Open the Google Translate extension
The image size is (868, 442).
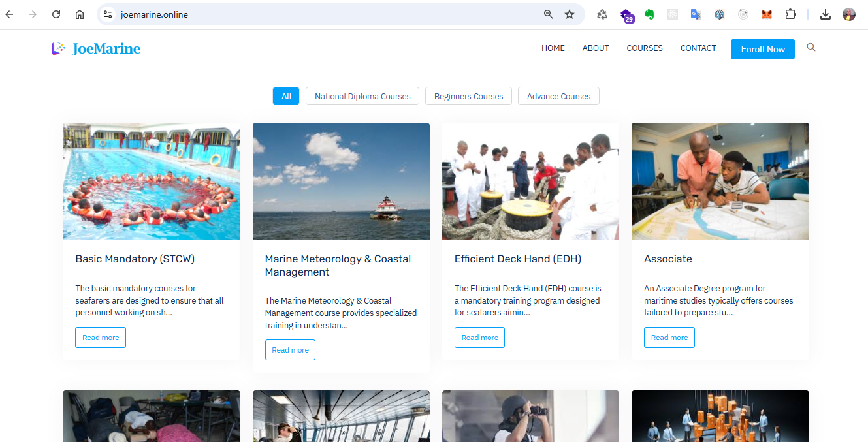click(x=696, y=14)
